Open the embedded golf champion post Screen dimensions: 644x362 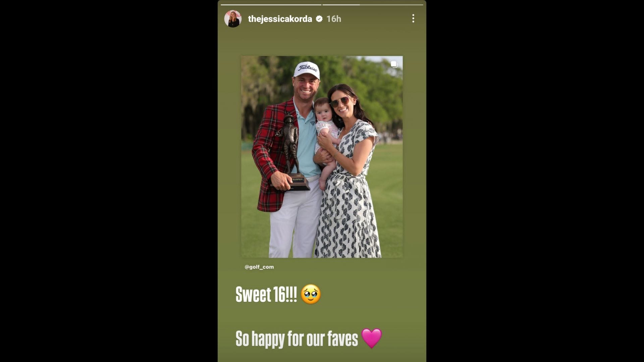tap(322, 157)
